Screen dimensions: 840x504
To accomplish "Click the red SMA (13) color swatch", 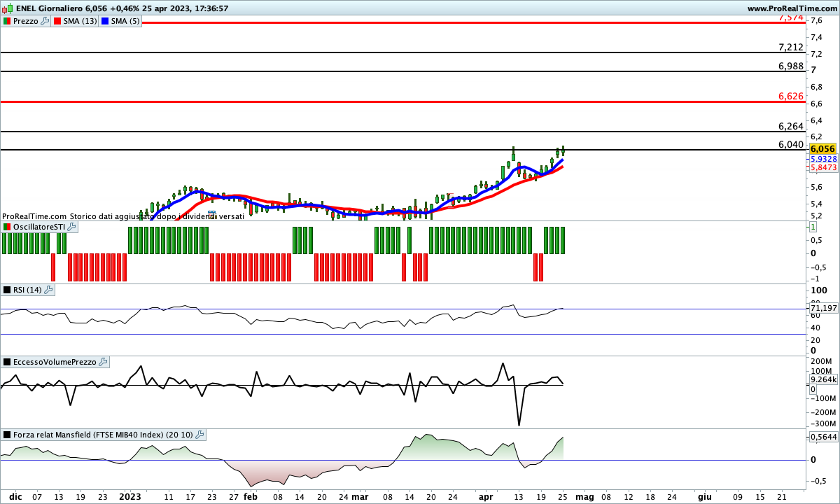I will click(58, 21).
